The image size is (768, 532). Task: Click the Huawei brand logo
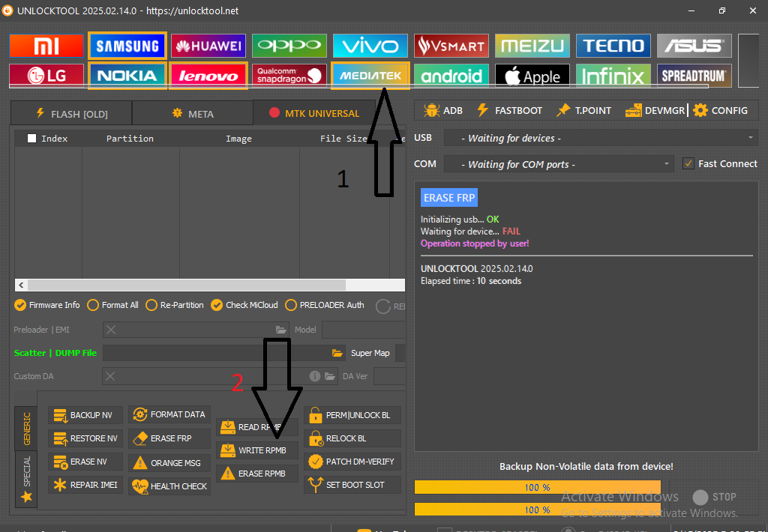point(208,46)
